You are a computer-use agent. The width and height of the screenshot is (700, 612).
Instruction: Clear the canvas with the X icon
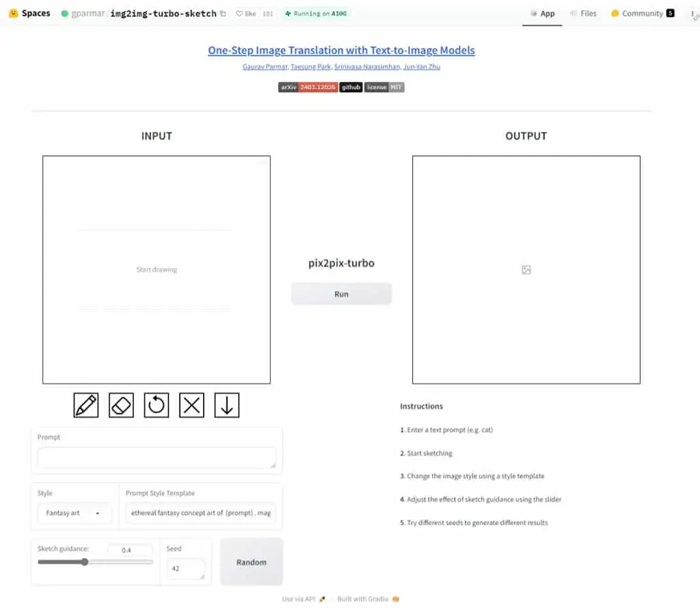point(191,405)
